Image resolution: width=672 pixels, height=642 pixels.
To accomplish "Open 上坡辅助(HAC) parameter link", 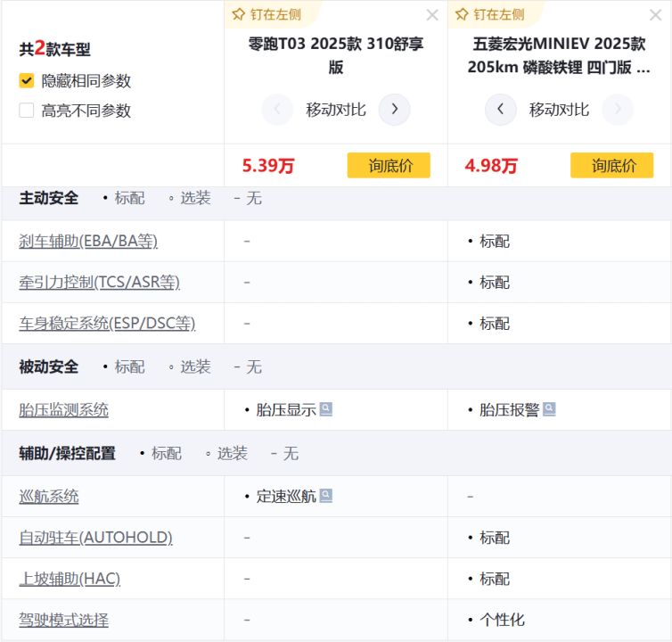I will 70,579.
